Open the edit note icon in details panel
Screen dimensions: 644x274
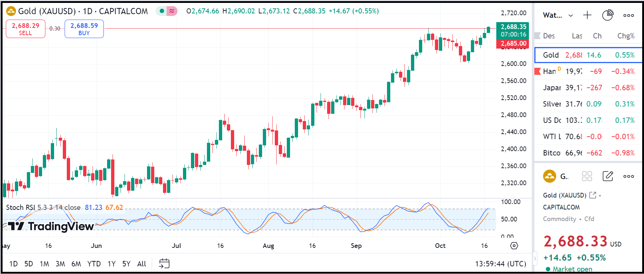[607, 176]
